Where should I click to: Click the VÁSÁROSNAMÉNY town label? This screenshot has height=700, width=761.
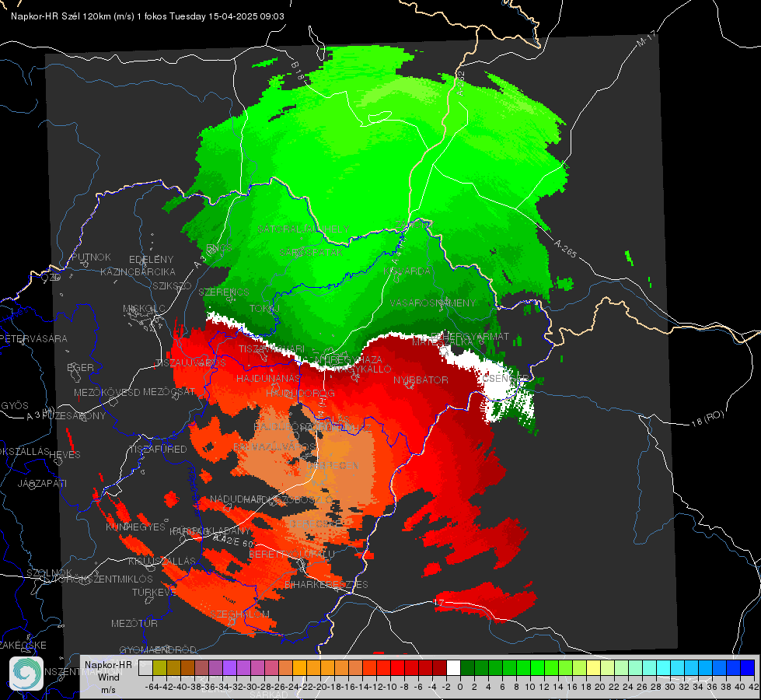[433, 303]
